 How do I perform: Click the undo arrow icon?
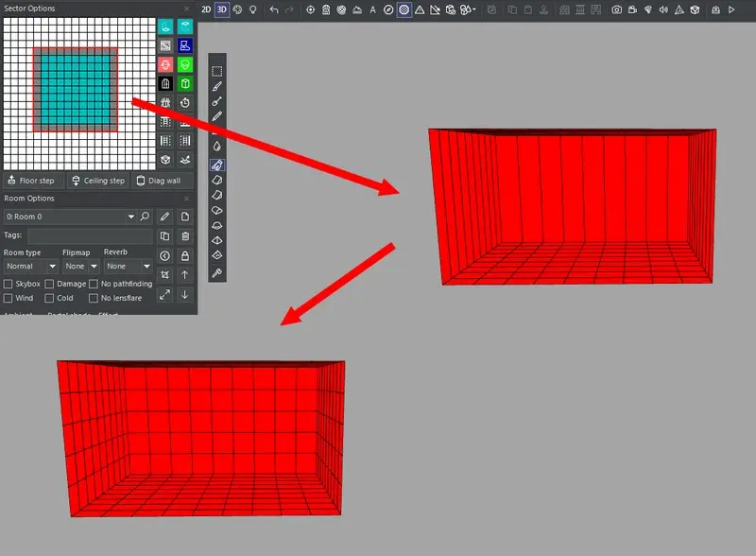click(x=274, y=9)
